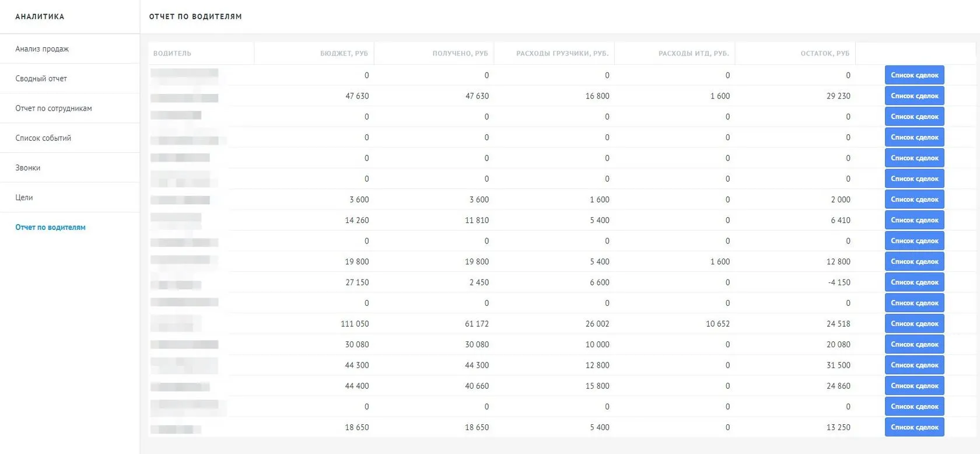Image resolution: width=980 pixels, height=454 pixels.
Task: Navigate to Цели in sidebar
Action: click(24, 198)
